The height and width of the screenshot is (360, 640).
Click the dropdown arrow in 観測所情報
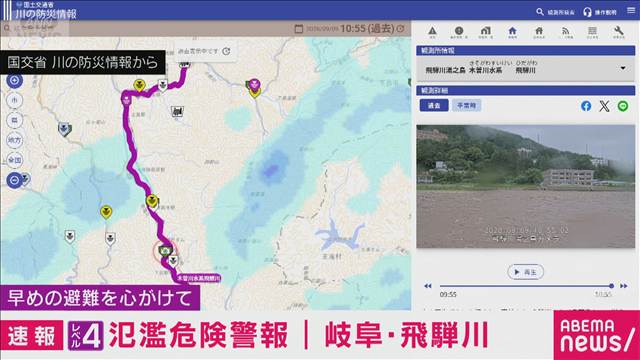[623, 68]
